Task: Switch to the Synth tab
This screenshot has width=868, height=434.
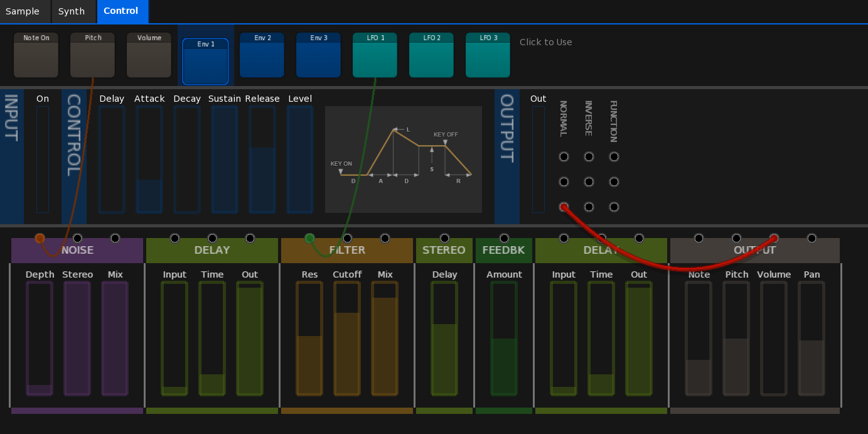Action: [x=72, y=11]
